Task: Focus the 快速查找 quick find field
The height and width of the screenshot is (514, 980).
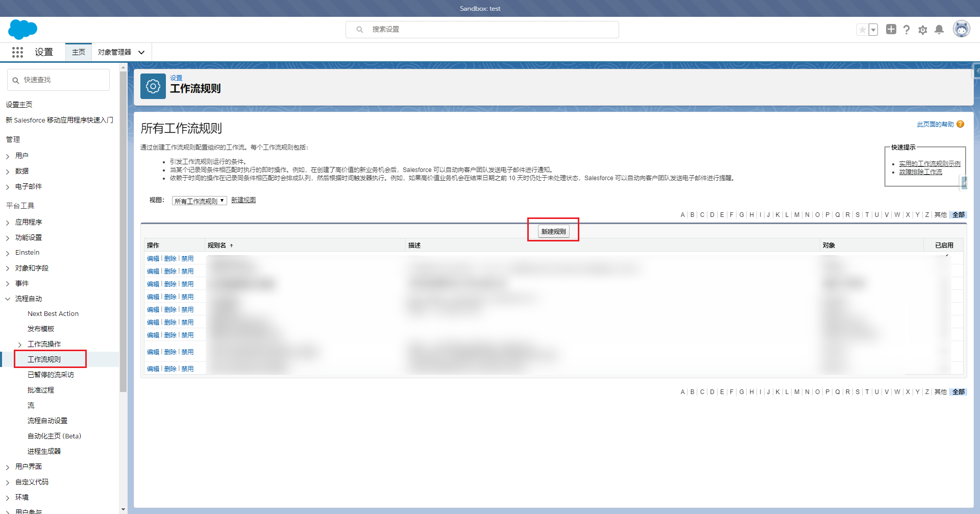Action: [58, 80]
